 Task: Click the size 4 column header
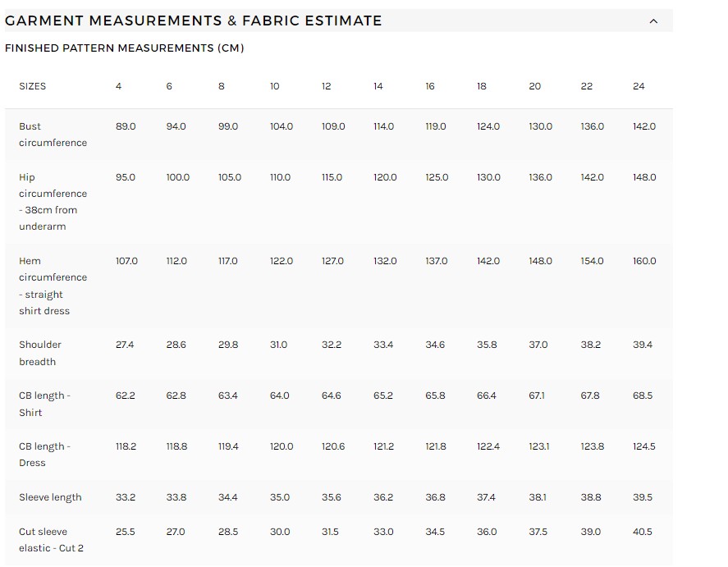tap(118, 86)
